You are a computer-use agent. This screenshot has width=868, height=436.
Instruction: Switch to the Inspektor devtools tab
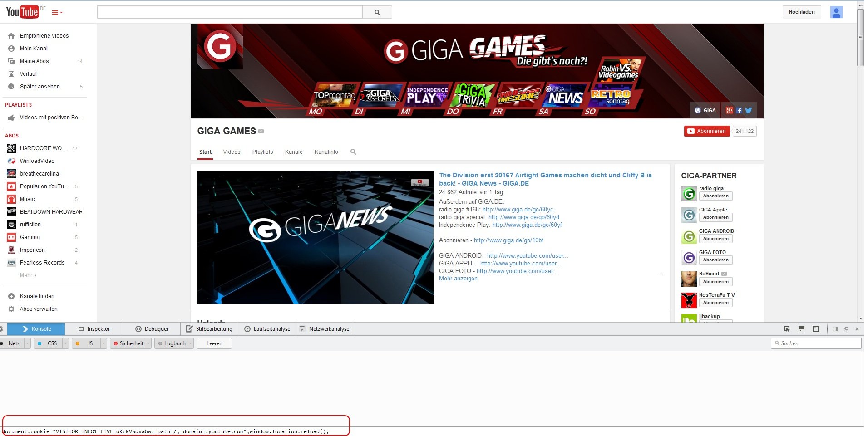tap(94, 329)
